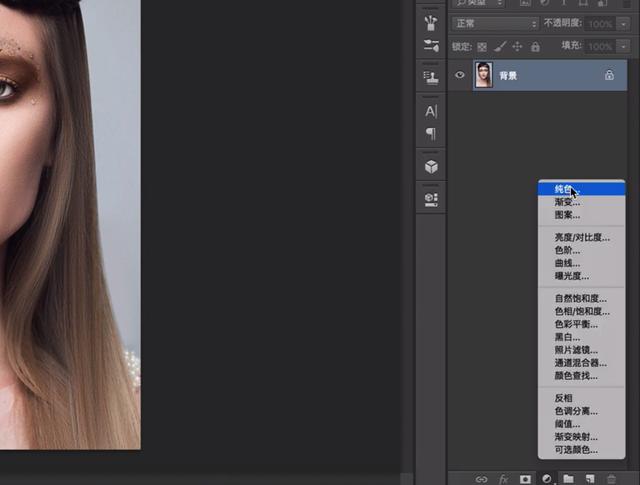
Task: Choose 渐变... from the adjustment menu
Action: point(567,202)
